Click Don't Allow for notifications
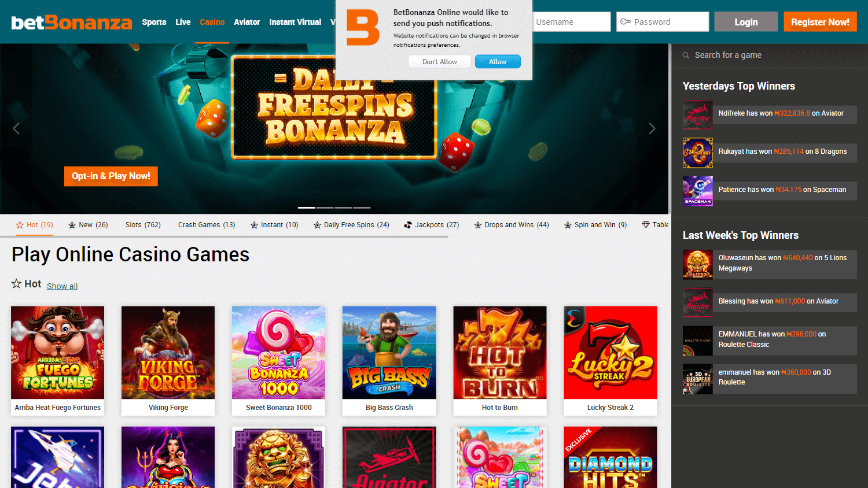This screenshot has width=868, height=488. (439, 62)
